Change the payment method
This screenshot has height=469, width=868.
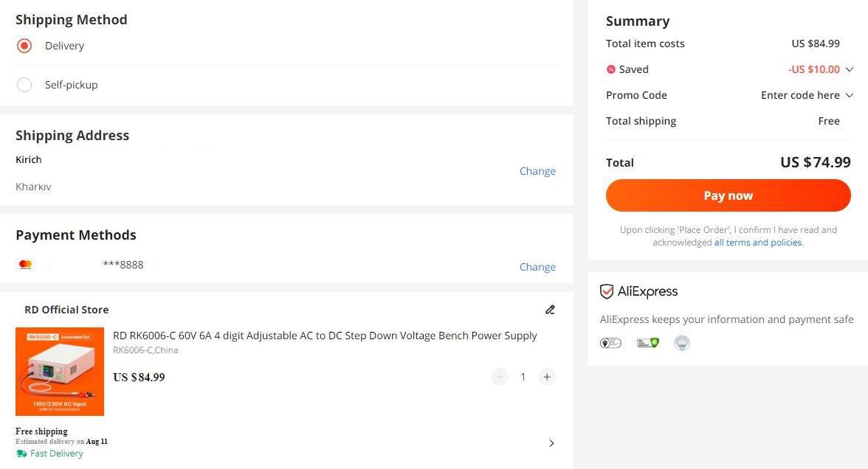click(537, 267)
